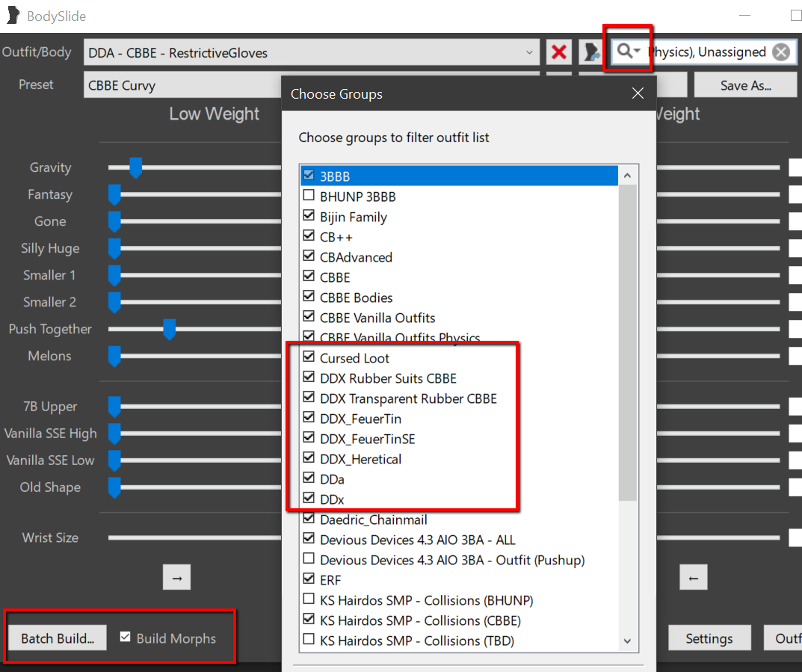The height and width of the screenshot is (672, 802).
Task: Delete outfit project with red X
Action: click(x=558, y=52)
